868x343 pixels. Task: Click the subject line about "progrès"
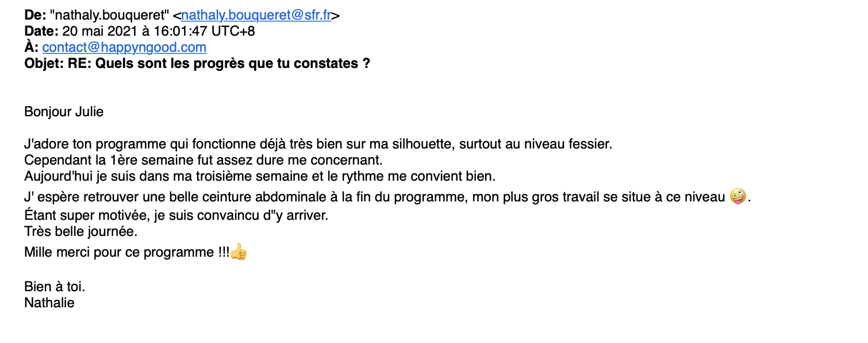197,63
